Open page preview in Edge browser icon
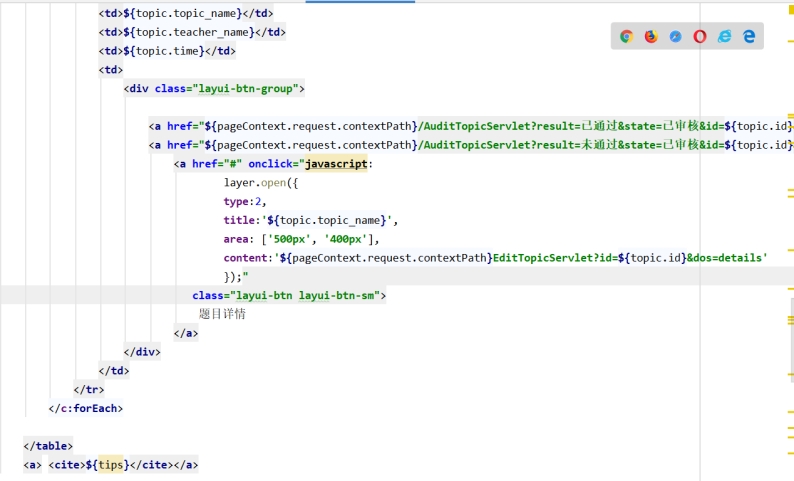This screenshot has width=794, height=481. pos(749,36)
